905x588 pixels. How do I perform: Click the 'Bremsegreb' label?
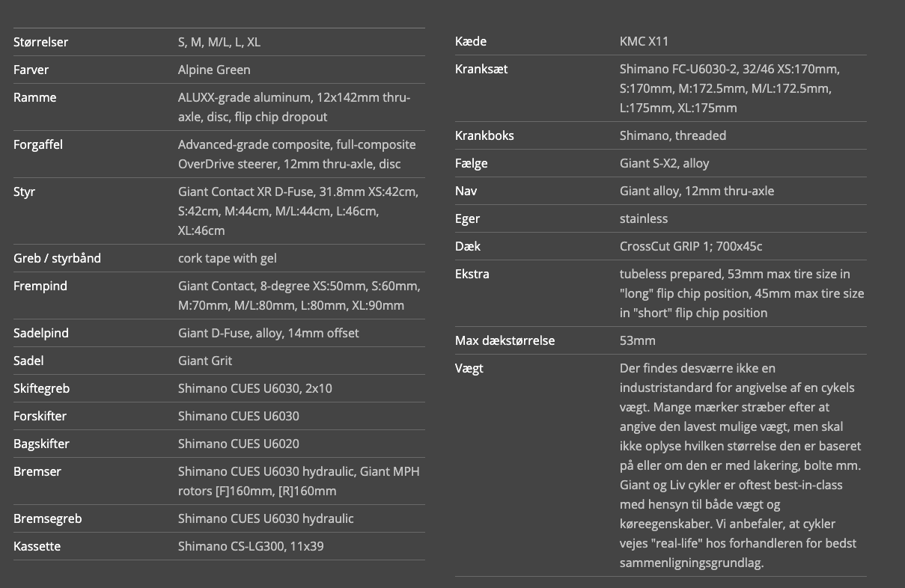[48, 518]
